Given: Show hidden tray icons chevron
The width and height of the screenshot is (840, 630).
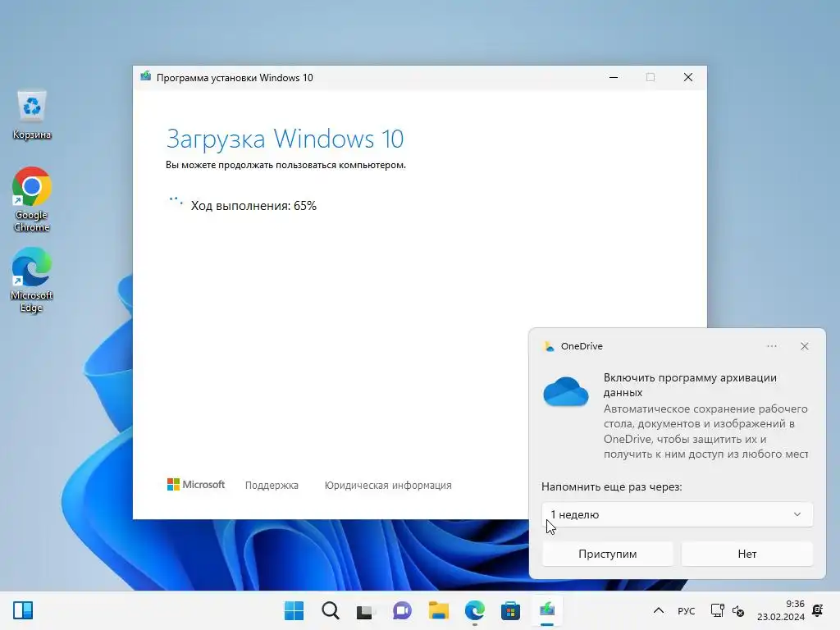Looking at the screenshot, I should pyautogui.click(x=659, y=610).
